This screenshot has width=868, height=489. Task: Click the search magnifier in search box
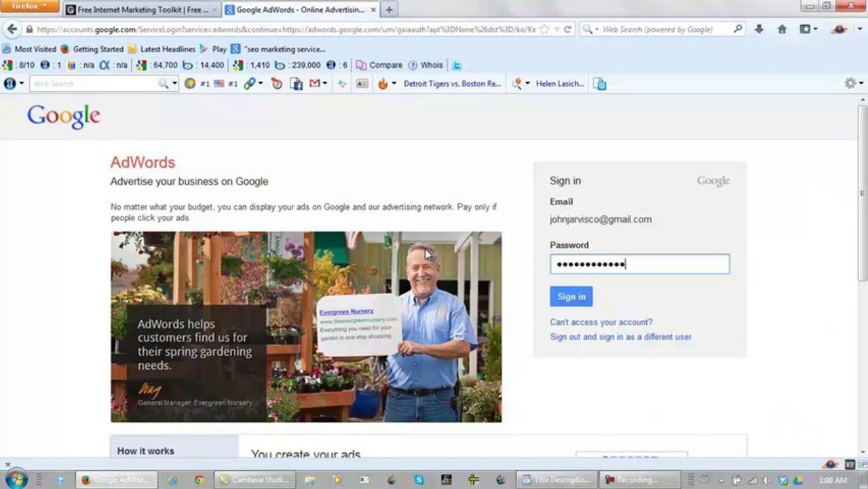point(738,29)
